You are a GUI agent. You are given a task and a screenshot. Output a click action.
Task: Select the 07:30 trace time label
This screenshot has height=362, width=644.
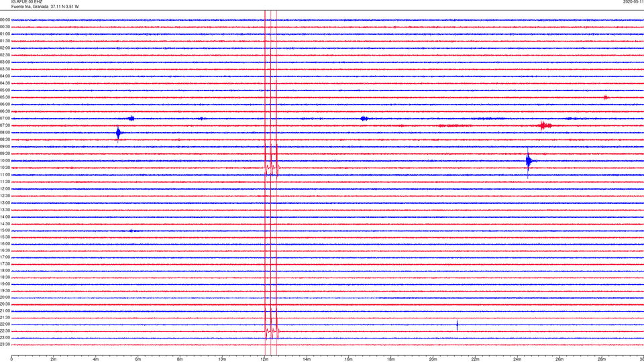pyautogui.click(x=5, y=125)
